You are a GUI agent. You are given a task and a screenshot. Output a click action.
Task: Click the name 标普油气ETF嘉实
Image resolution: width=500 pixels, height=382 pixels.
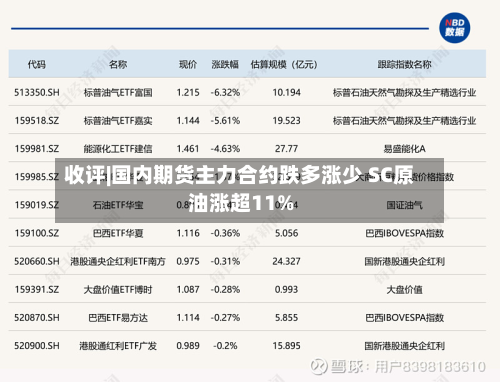[118, 120]
